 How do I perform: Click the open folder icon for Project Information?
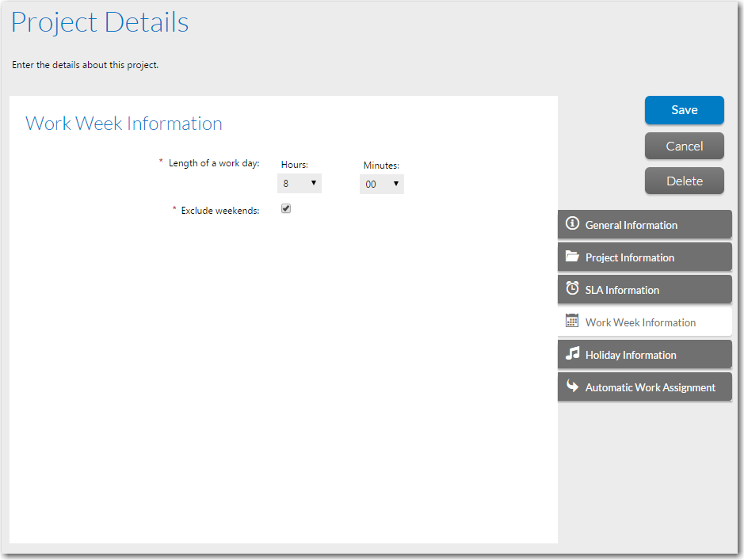coord(572,257)
